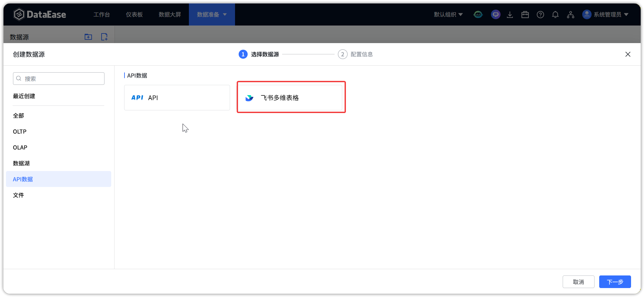Click step 2 配置信息 indicator
The image size is (644, 297).
pos(356,54)
